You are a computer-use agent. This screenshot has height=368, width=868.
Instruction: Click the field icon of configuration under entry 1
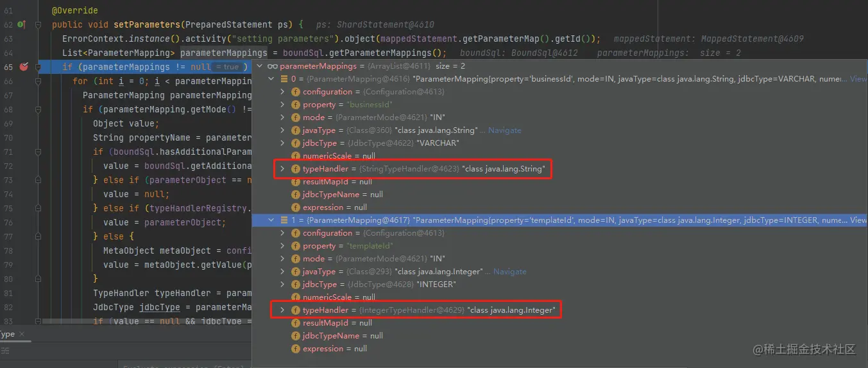click(296, 233)
